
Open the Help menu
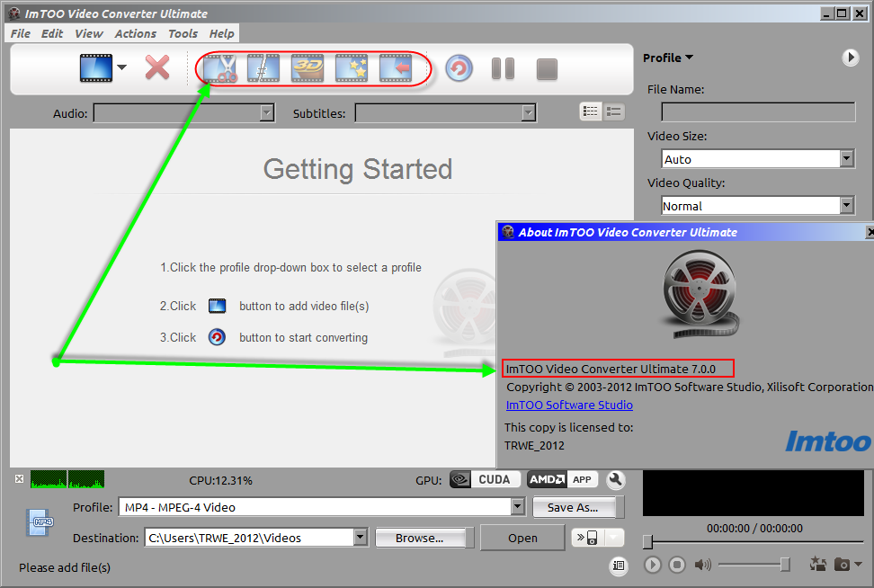click(x=221, y=33)
